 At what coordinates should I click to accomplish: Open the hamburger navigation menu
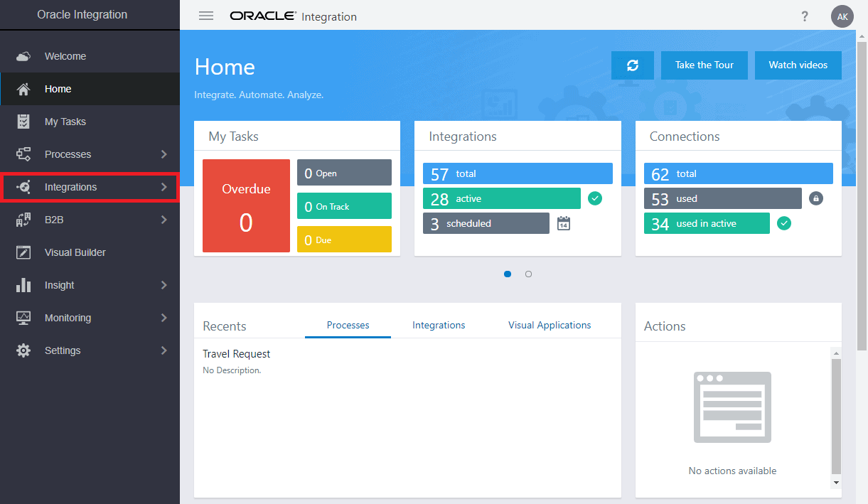point(205,15)
